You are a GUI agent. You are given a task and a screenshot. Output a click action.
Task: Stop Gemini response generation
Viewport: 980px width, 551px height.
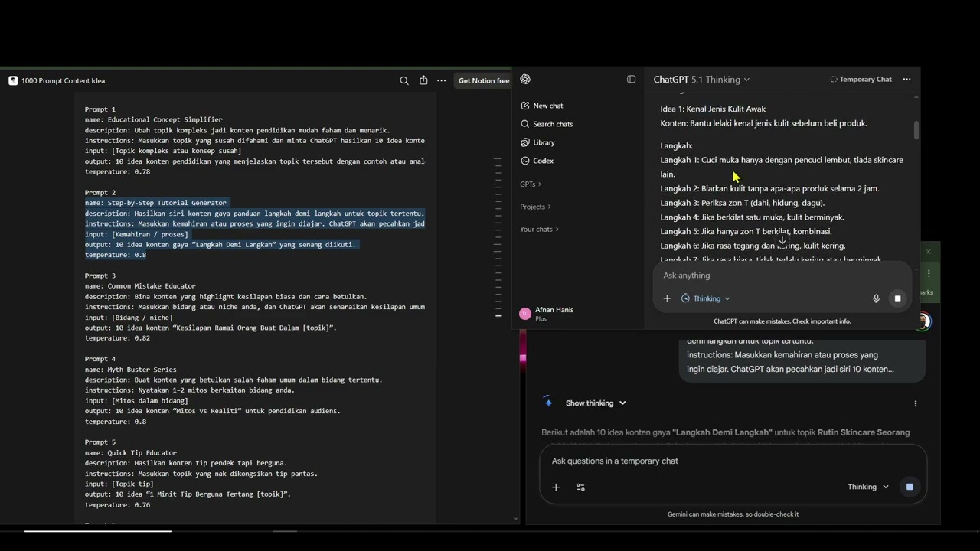(910, 487)
